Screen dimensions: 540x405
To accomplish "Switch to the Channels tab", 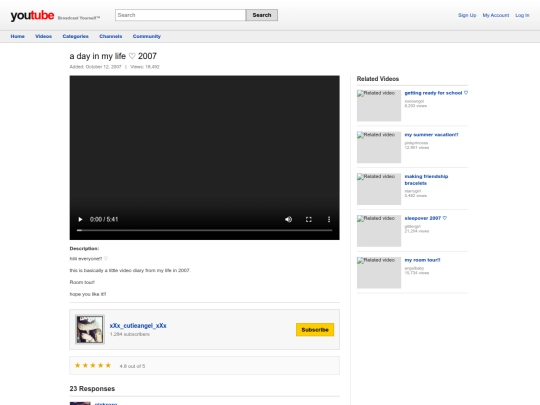I will coord(111,36).
